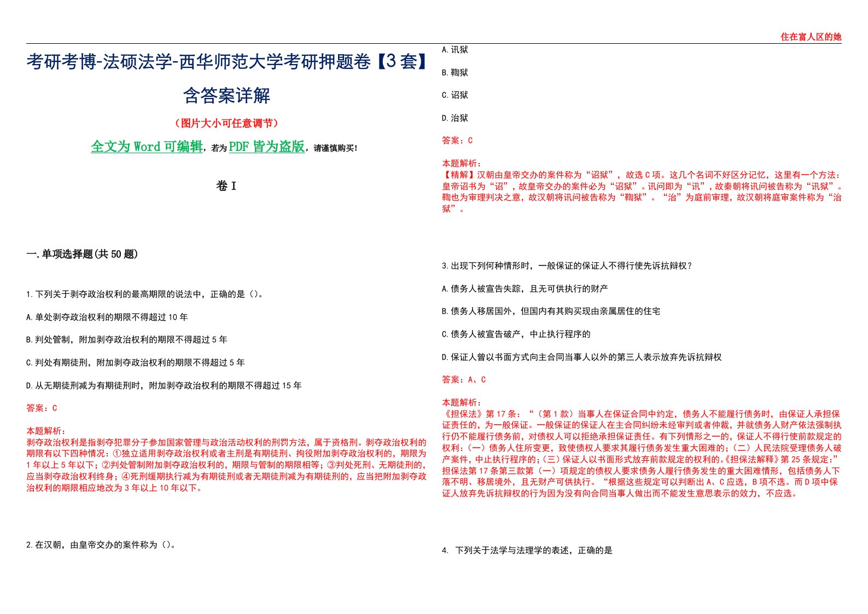Click 本题解析 label above 【精解】
This screenshot has height=614, width=868.
(x=462, y=164)
